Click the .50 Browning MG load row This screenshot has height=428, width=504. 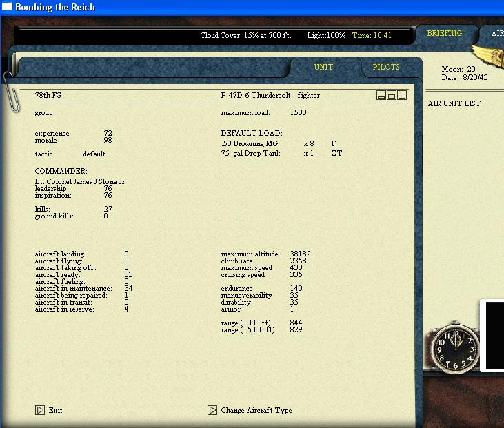[x=279, y=143]
